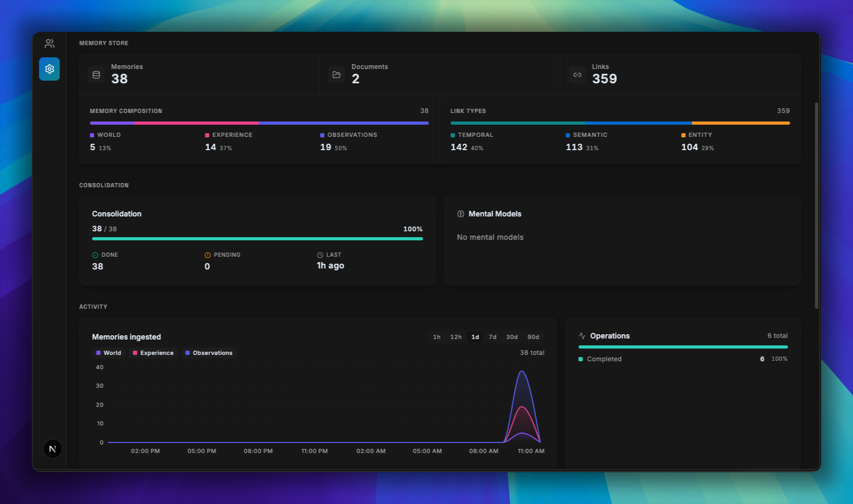
Task: Click the Links chain icon
Action: click(x=577, y=75)
